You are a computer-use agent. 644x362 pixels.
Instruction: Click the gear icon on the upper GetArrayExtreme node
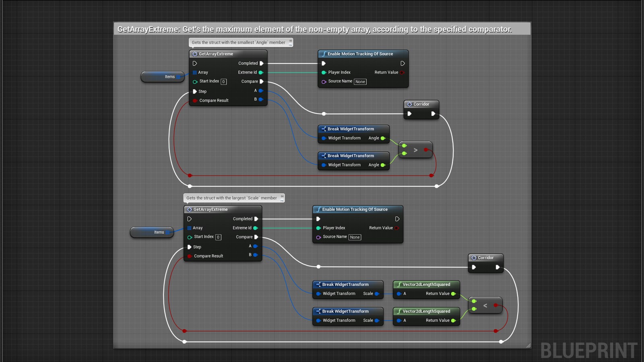[x=194, y=53]
